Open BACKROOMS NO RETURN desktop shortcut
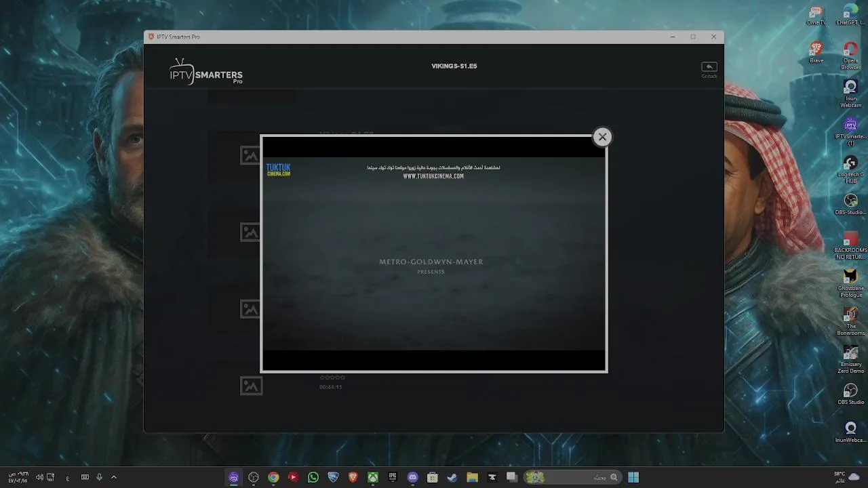The image size is (868, 488). (850, 247)
